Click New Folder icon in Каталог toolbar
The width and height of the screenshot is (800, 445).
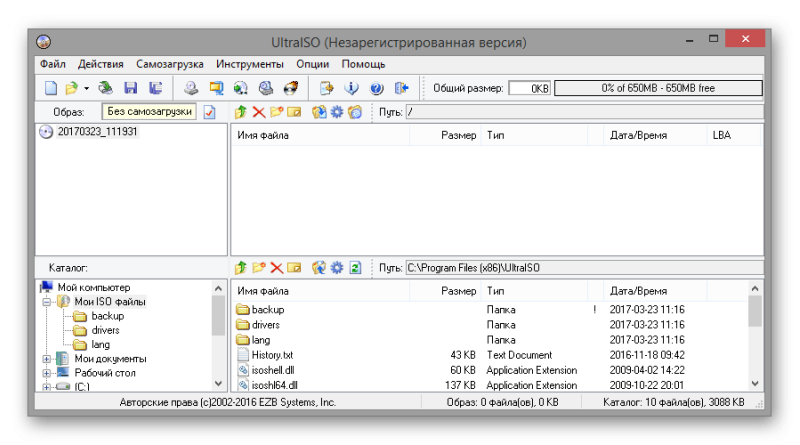click(x=259, y=267)
